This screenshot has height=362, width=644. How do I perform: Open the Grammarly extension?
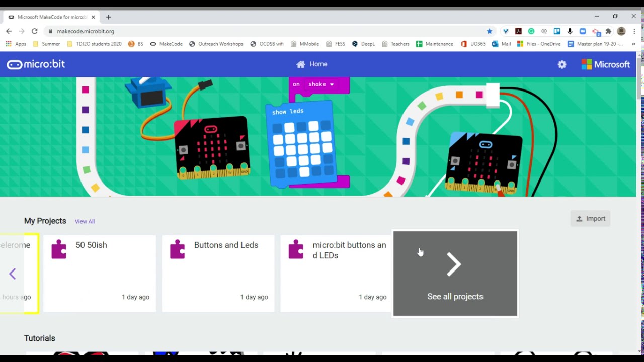pos(531,31)
